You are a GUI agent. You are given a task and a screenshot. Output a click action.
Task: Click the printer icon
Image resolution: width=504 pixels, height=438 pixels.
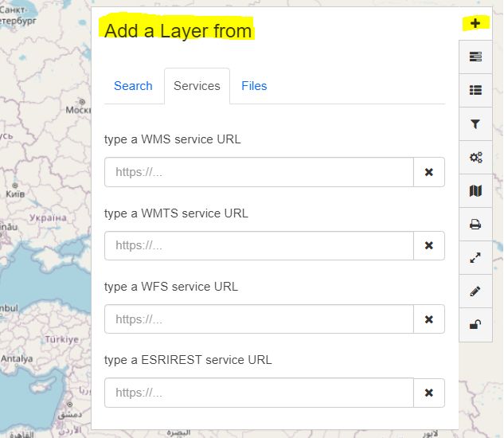(475, 224)
